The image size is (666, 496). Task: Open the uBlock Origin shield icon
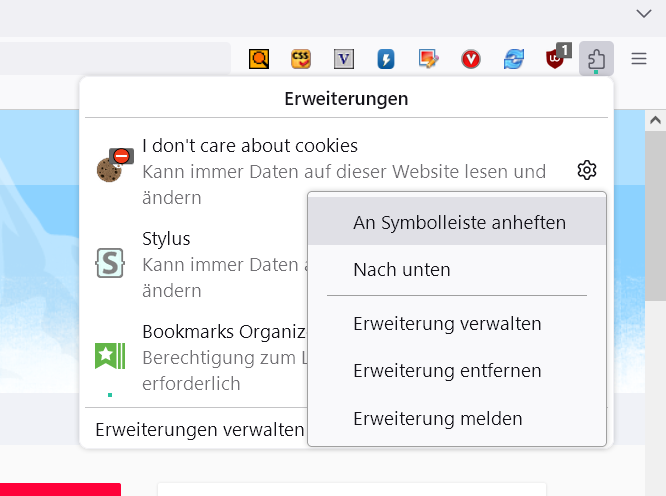click(555, 59)
